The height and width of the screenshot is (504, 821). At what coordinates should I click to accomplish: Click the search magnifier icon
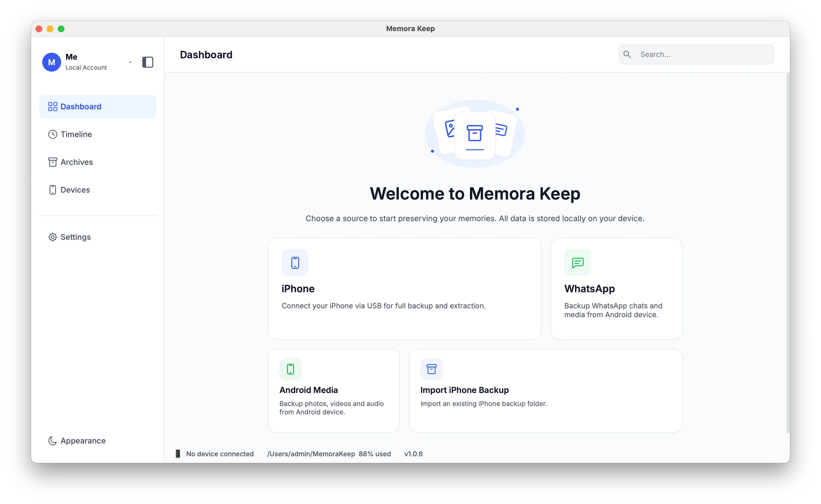[x=627, y=54]
